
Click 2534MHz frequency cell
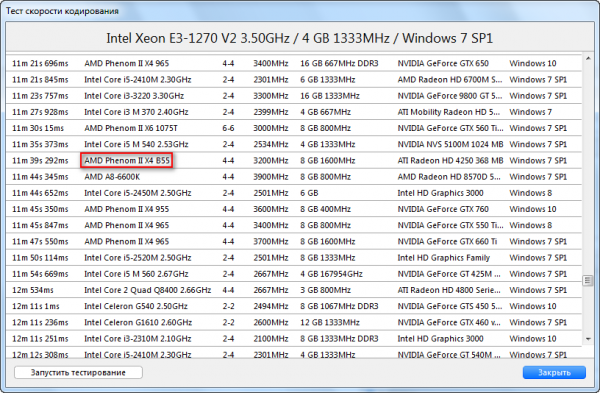271,144
